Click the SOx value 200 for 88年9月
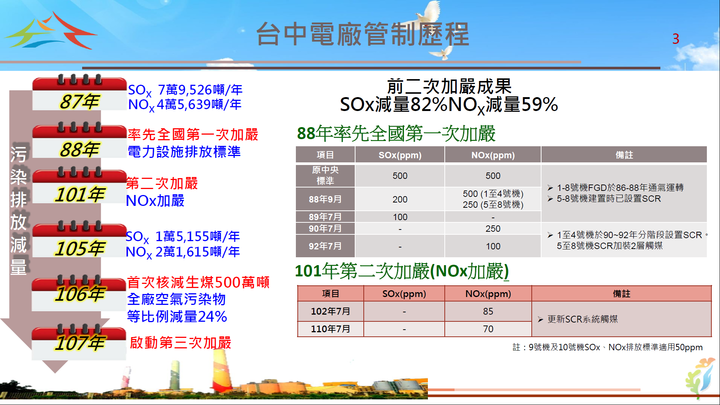 coord(400,199)
